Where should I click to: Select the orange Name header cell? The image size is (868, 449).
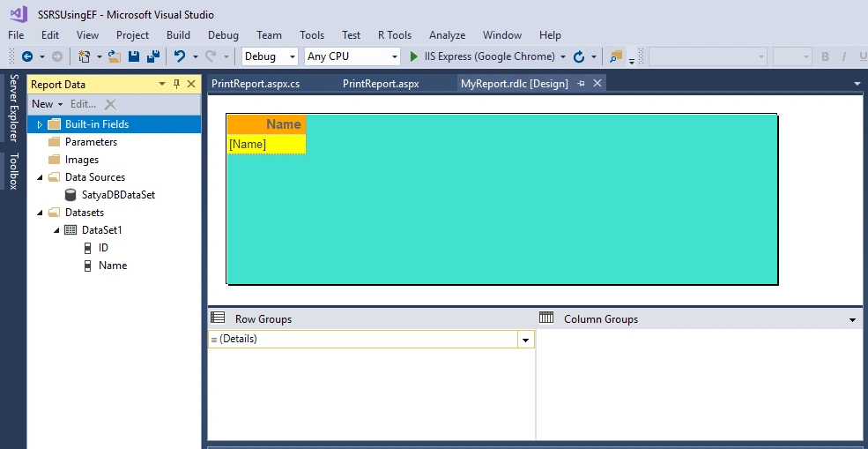click(266, 124)
